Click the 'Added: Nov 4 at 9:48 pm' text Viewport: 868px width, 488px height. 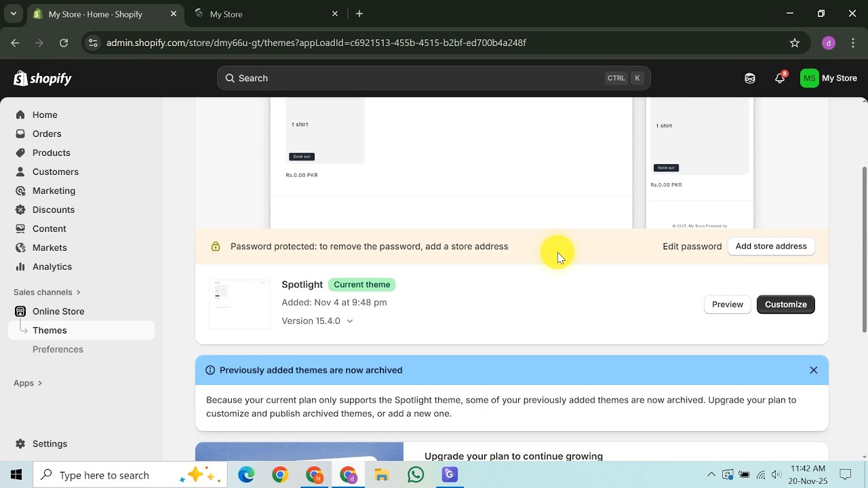334,302
